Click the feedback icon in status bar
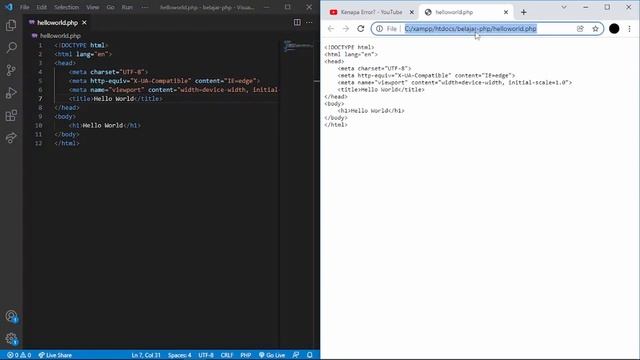 (x=296, y=355)
